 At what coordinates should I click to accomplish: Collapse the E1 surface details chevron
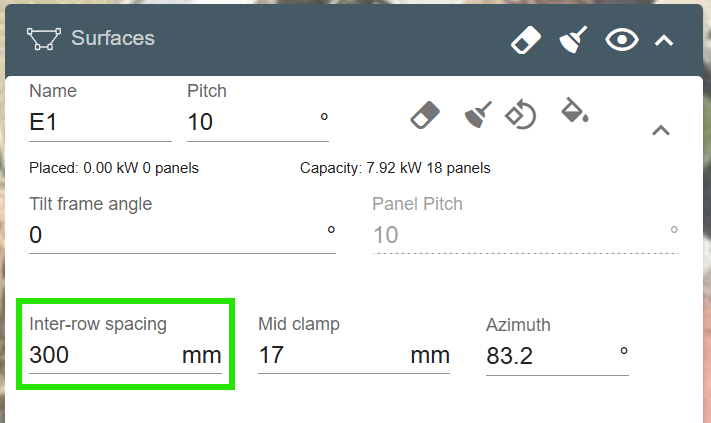[660, 130]
